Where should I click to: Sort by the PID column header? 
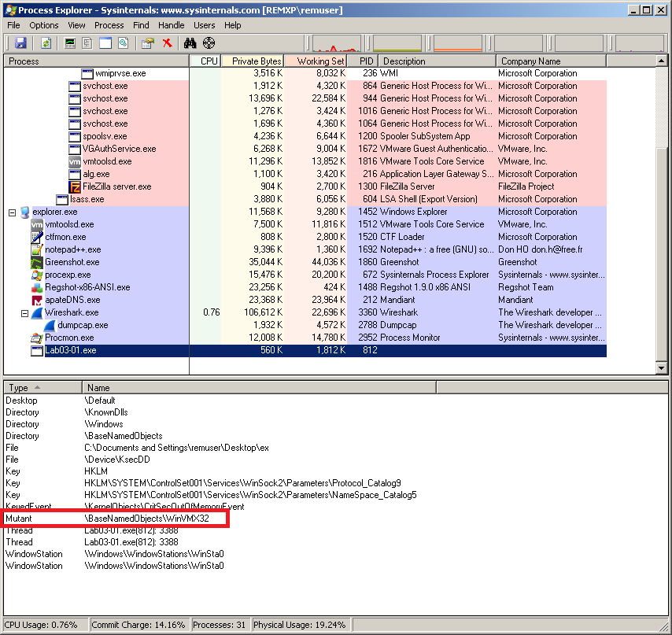(x=363, y=61)
